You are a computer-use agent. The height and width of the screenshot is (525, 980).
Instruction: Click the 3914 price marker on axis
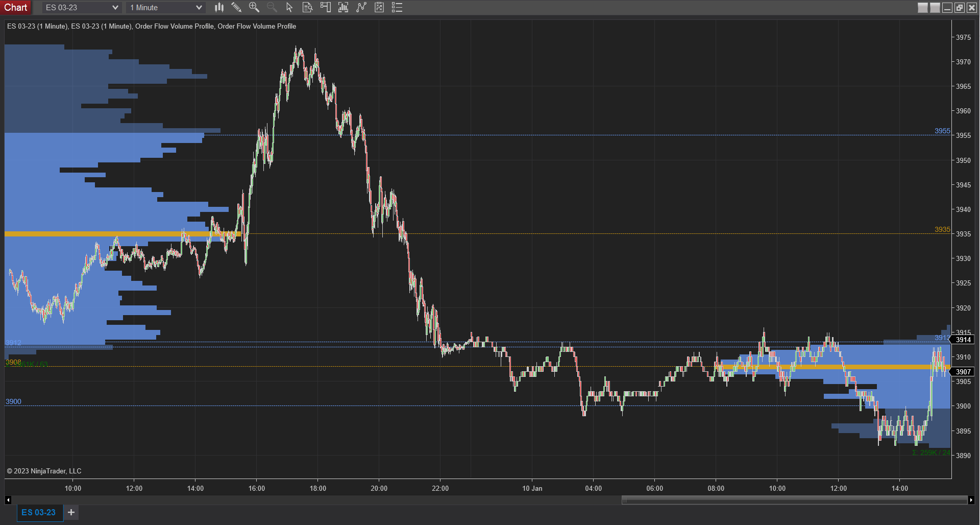pos(963,340)
